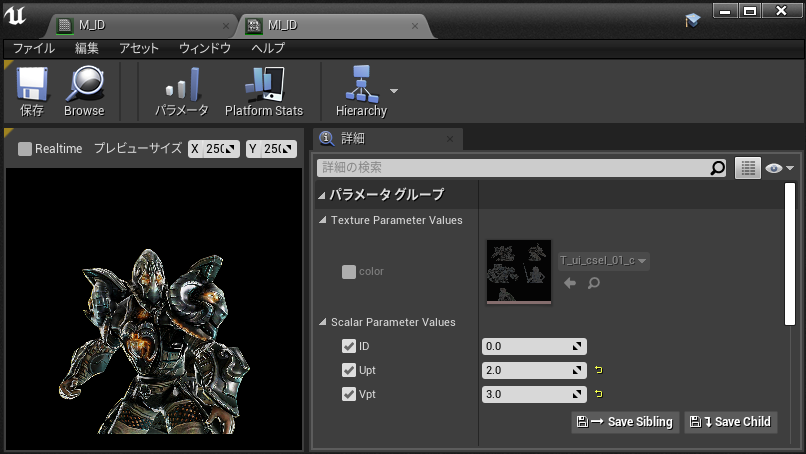Close the M_ID tab
Image resolution: width=806 pixels, height=454 pixels.
(x=226, y=26)
